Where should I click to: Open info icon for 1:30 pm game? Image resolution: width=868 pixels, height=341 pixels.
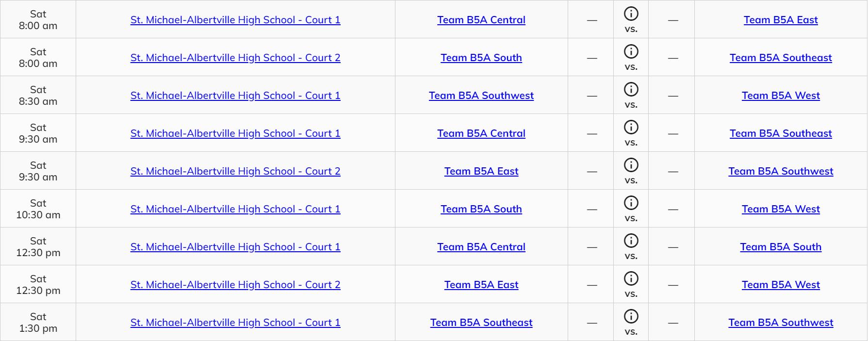[631, 316]
